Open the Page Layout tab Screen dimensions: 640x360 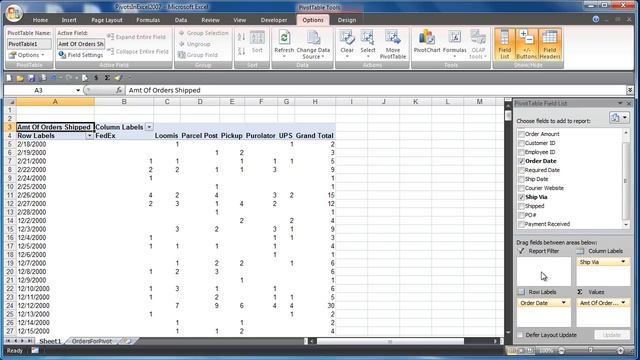point(107,20)
